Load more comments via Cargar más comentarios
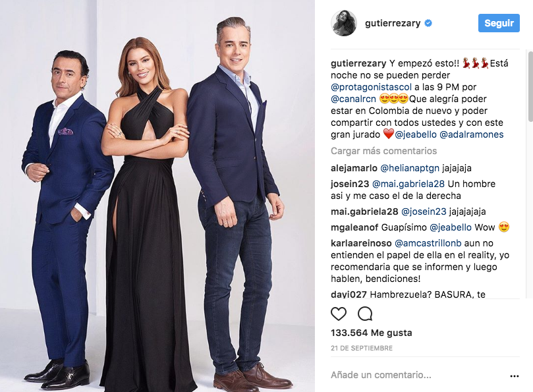This screenshot has width=533, height=392. coord(384,151)
